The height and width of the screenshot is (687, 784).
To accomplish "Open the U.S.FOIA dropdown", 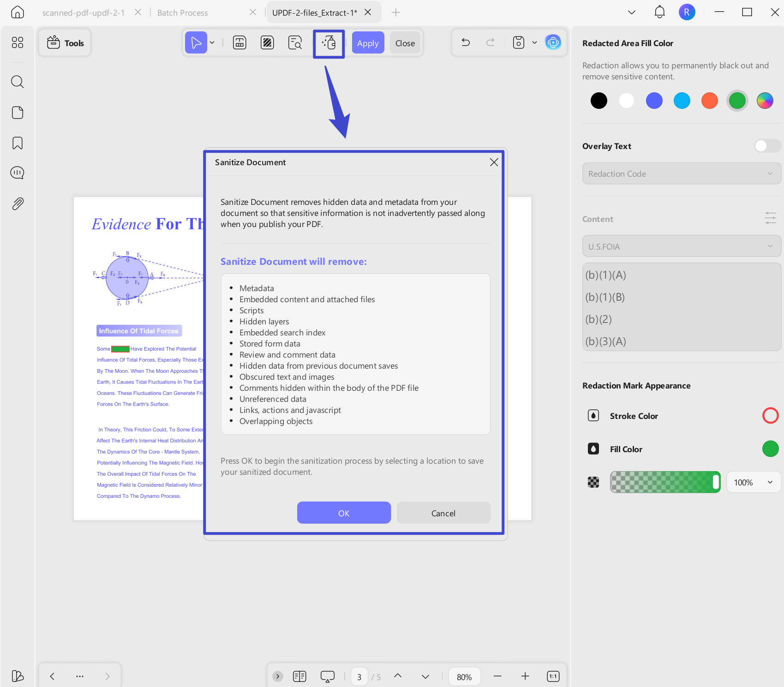I will pyautogui.click(x=682, y=246).
